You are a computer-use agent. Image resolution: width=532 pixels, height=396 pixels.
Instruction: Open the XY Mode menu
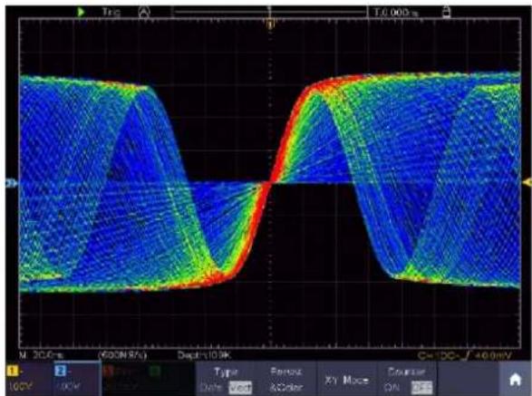(x=346, y=380)
